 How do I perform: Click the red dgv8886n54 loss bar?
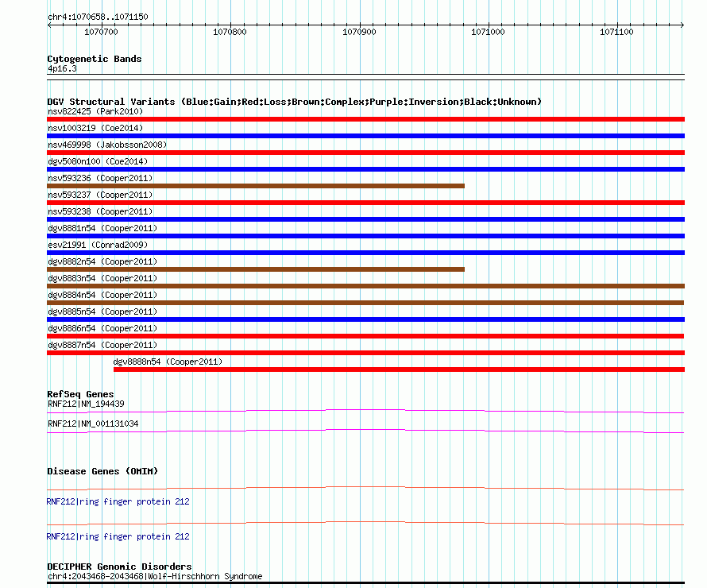pos(365,336)
